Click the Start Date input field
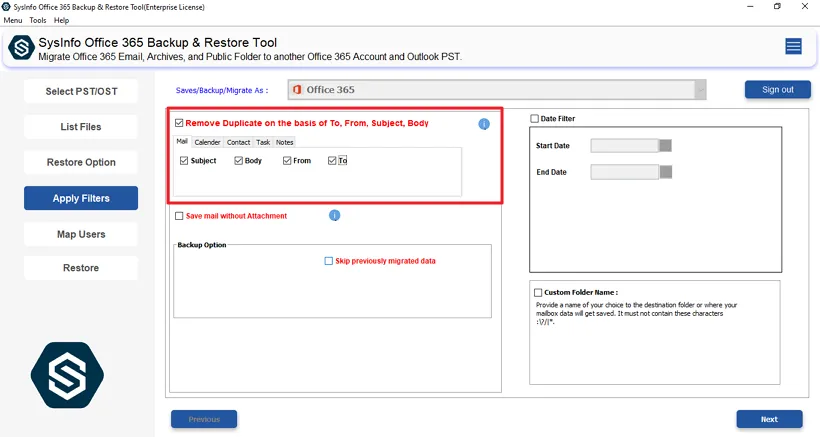 (624, 146)
